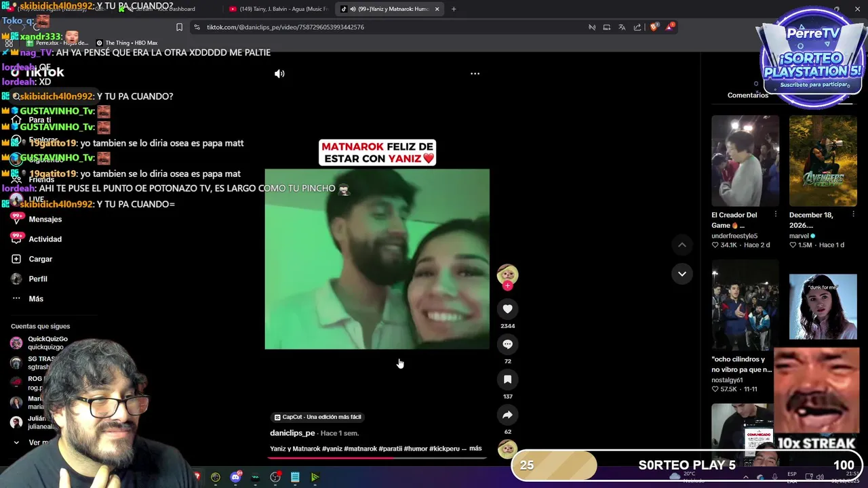Click the #matnarok hashtag
This screenshot has width=868, height=488.
tap(360, 449)
